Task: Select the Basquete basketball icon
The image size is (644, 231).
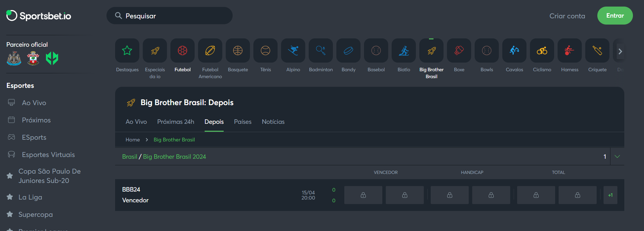Action: point(238,50)
